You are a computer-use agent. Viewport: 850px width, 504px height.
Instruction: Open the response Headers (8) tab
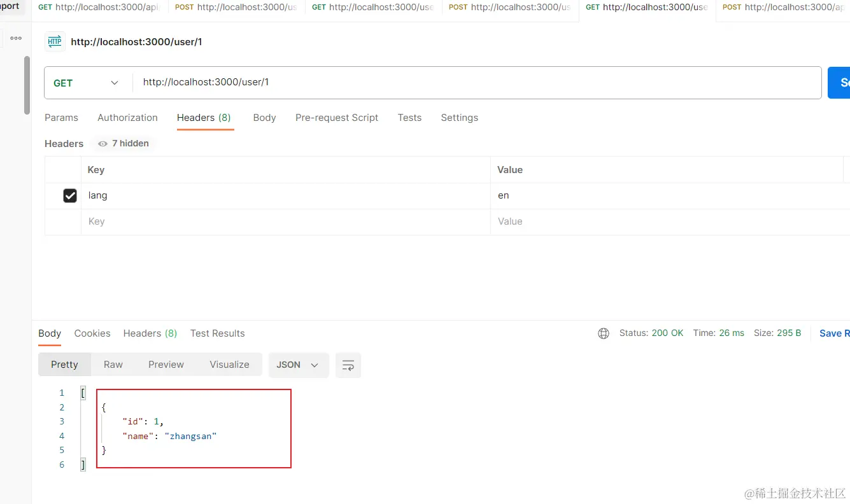(x=150, y=333)
